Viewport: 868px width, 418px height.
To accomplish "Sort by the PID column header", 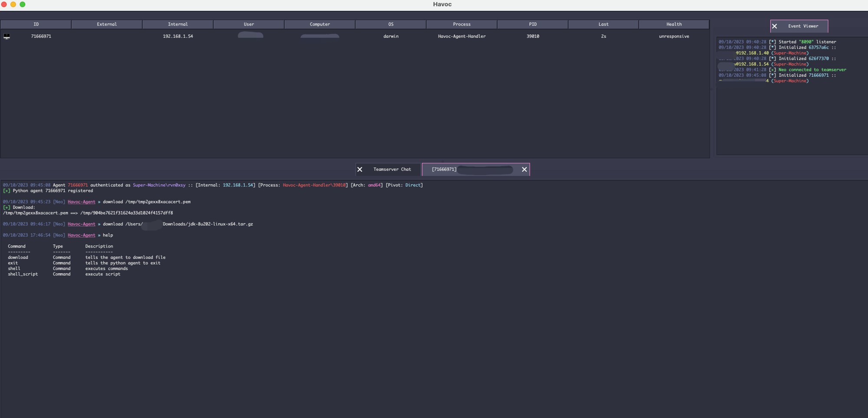I will [533, 24].
